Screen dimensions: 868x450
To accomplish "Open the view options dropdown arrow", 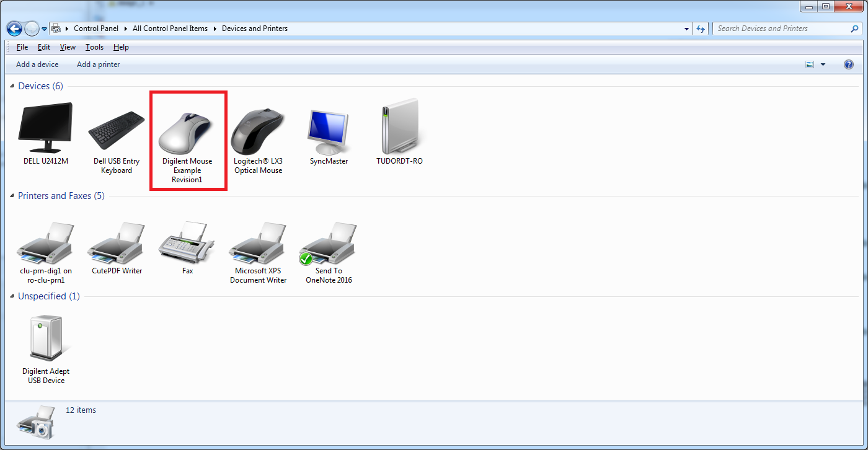I will coord(823,64).
